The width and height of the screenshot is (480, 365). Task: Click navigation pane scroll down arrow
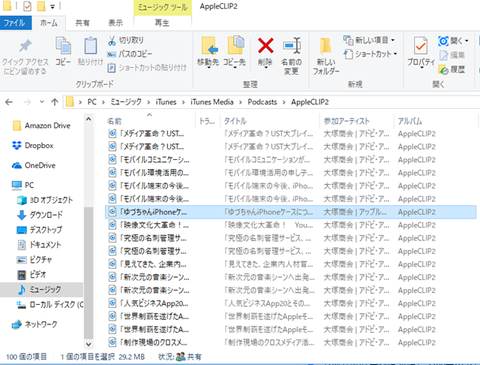coord(88,344)
